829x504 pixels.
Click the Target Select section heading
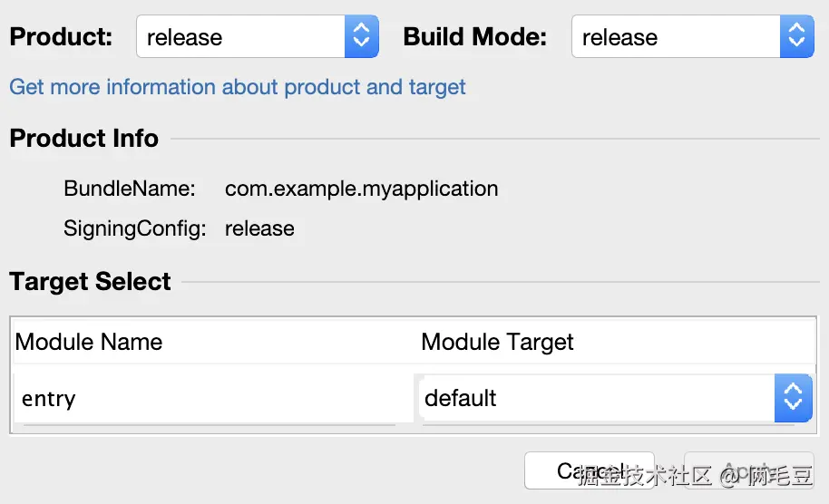click(x=90, y=282)
